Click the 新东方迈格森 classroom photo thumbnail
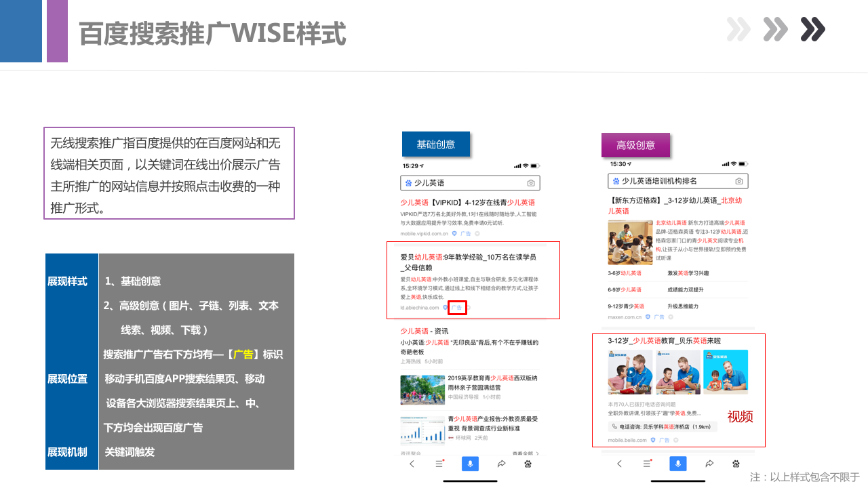The image size is (868, 488). click(630, 242)
